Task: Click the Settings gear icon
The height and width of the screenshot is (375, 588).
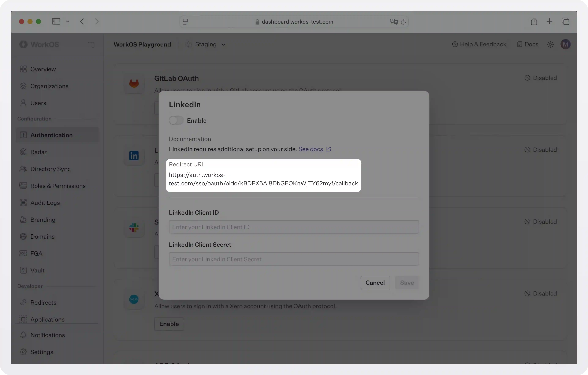Action: click(x=23, y=352)
